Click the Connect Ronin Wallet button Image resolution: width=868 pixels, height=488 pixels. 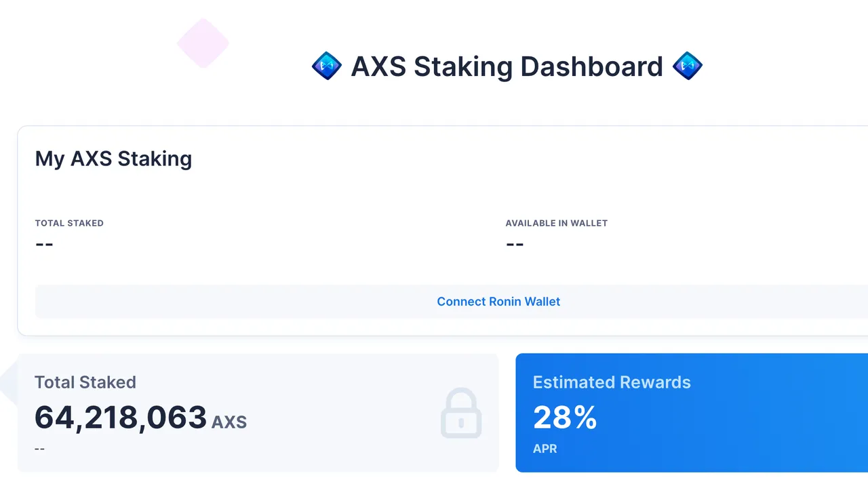(x=498, y=302)
